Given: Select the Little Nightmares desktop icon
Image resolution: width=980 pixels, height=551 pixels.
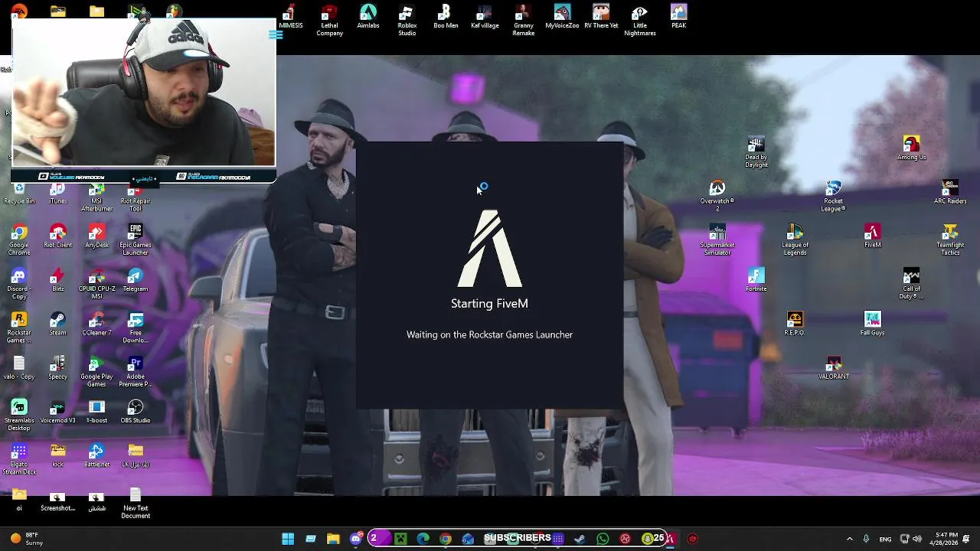Looking at the screenshot, I should click(640, 21).
